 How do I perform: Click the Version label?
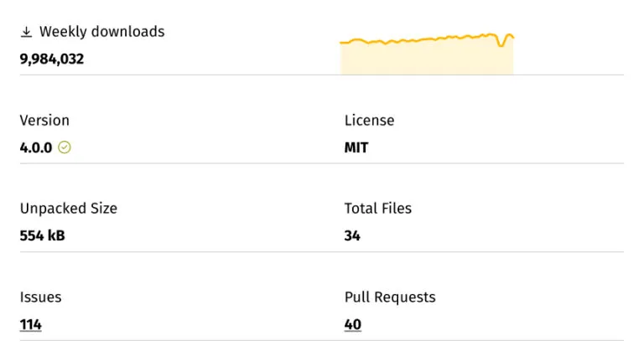(x=44, y=121)
